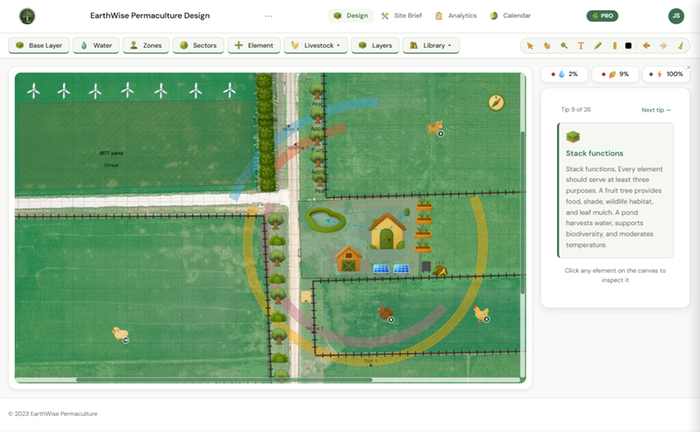Viewport: 700px width, 432px height.
Task: Switch to the Site Brief tab
Action: [x=401, y=16]
